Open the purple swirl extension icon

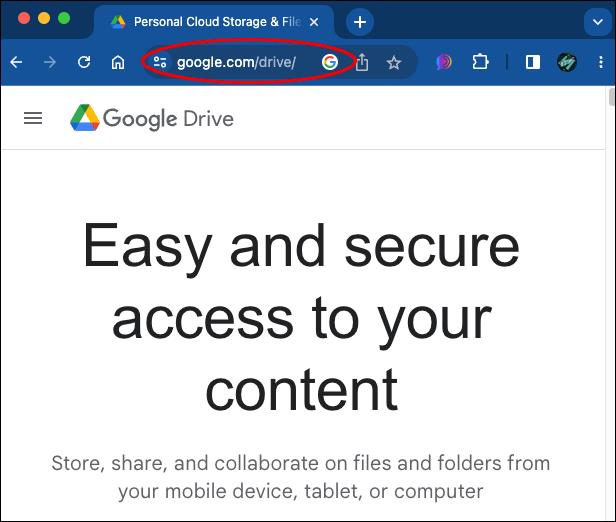tap(444, 62)
